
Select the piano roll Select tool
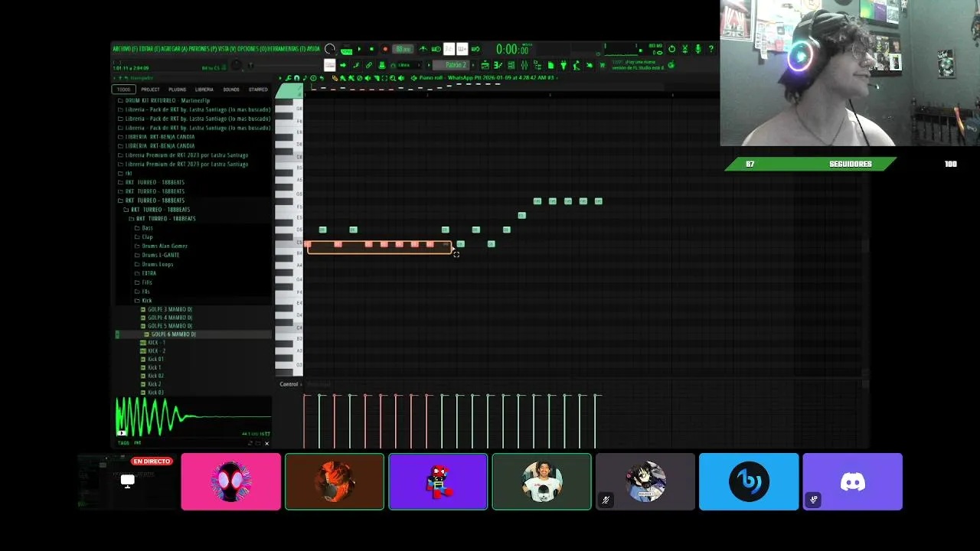(x=384, y=78)
